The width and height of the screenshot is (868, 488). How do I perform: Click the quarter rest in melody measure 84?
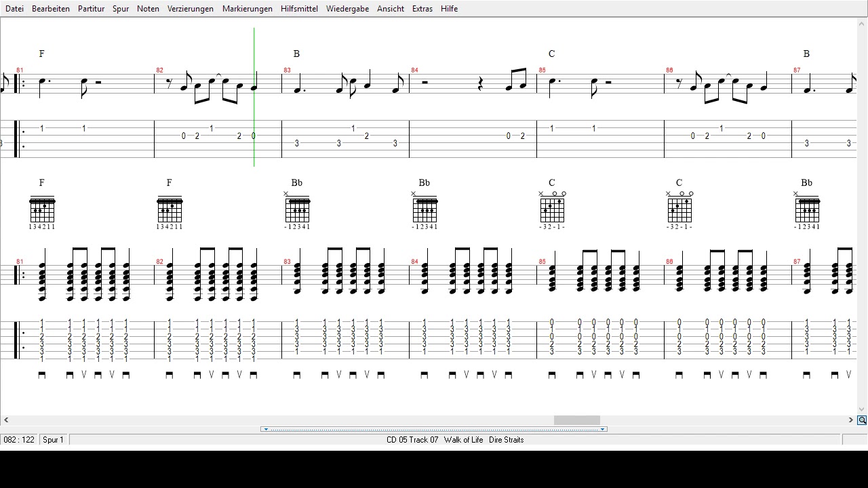(481, 84)
